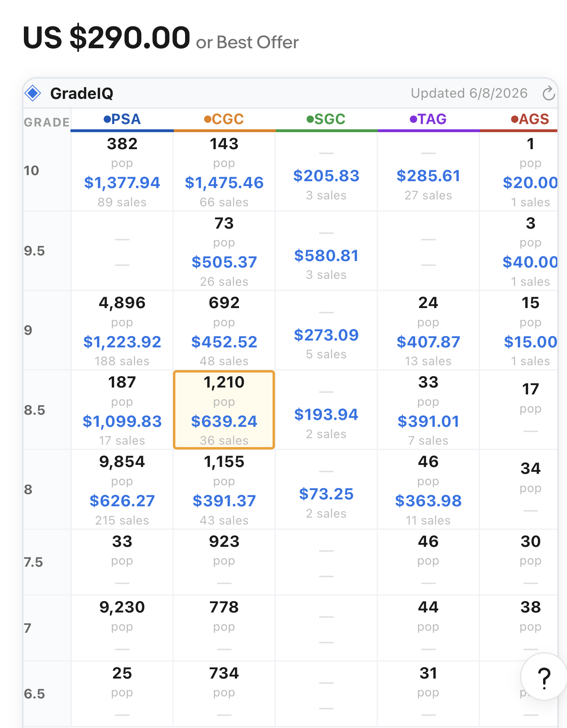Select the PSA column header
The width and height of the screenshot is (567, 728).
[122, 119]
